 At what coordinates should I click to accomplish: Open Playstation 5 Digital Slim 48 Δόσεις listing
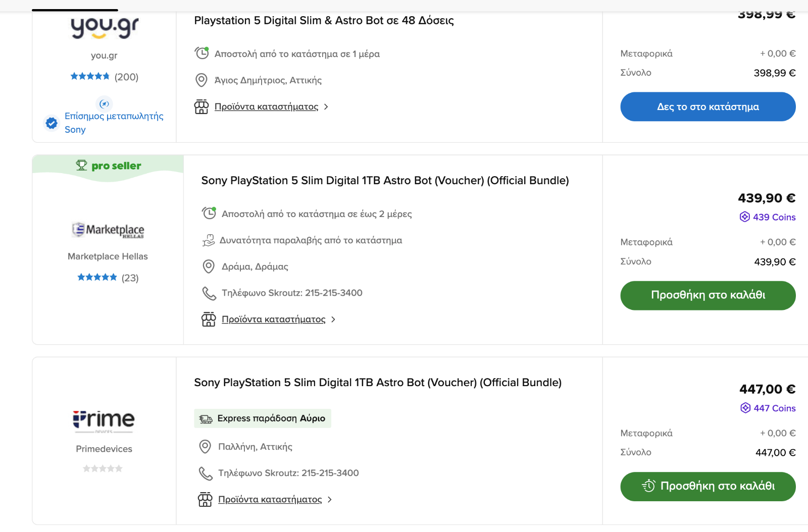[324, 21]
